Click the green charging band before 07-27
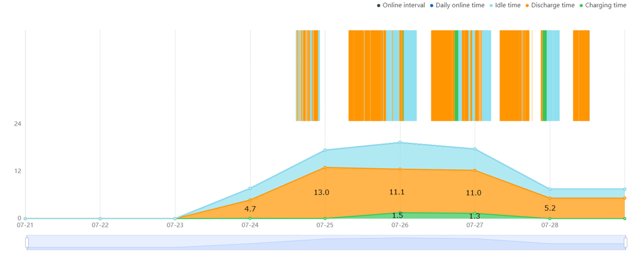The width and height of the screenshot is (644, 257). tap(456, 75)
